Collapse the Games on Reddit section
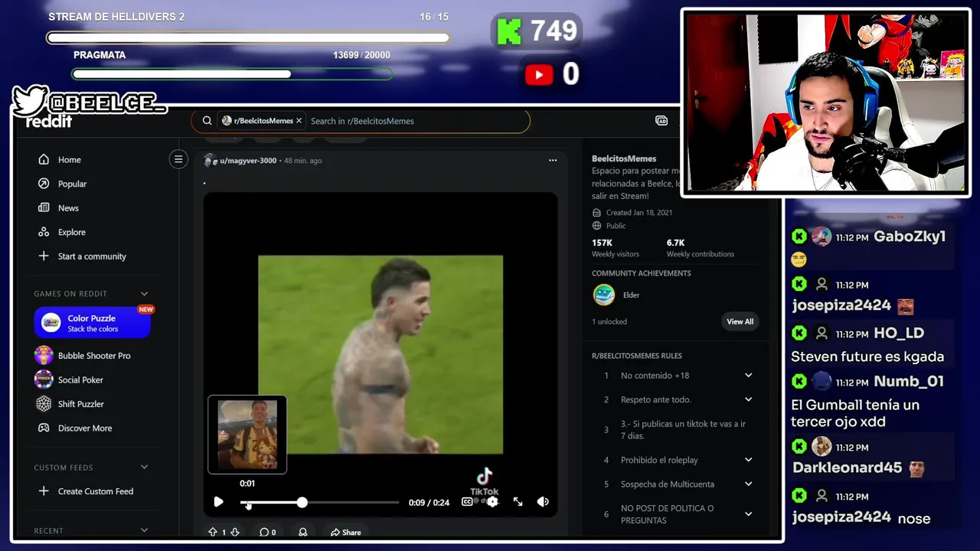Image resolution: width=980 pixels, height=551 pixels. coord(144,294)
